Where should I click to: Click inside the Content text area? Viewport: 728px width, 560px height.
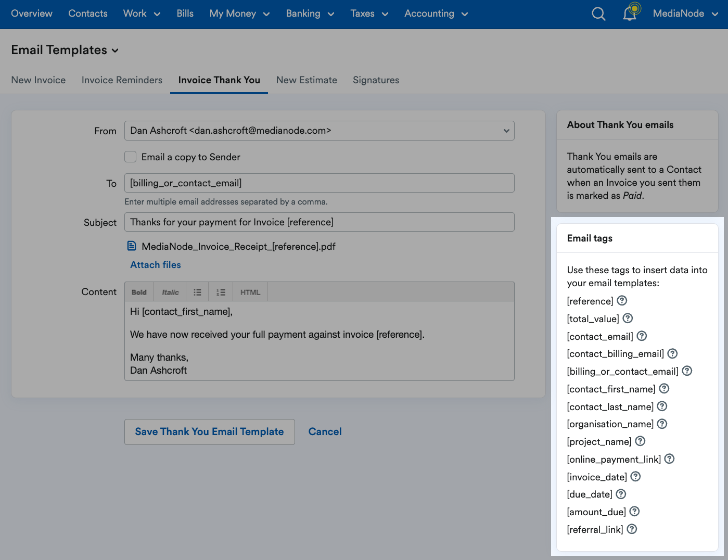[x=319, y=341]
